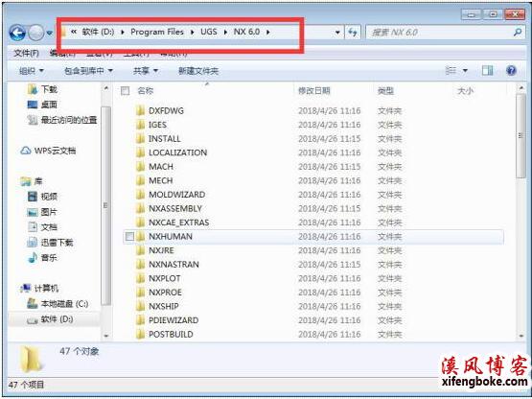Click the IGES folder icon
Image resolution: width=532 pixels, height=399 pixels.
(x=141, y=125)
